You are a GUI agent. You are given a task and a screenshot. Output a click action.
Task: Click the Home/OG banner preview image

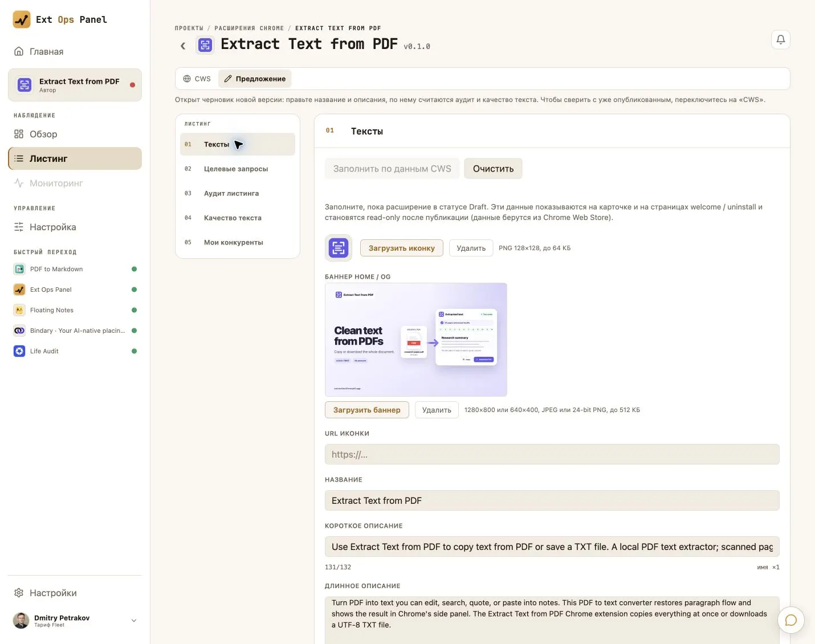click(416, 340)
